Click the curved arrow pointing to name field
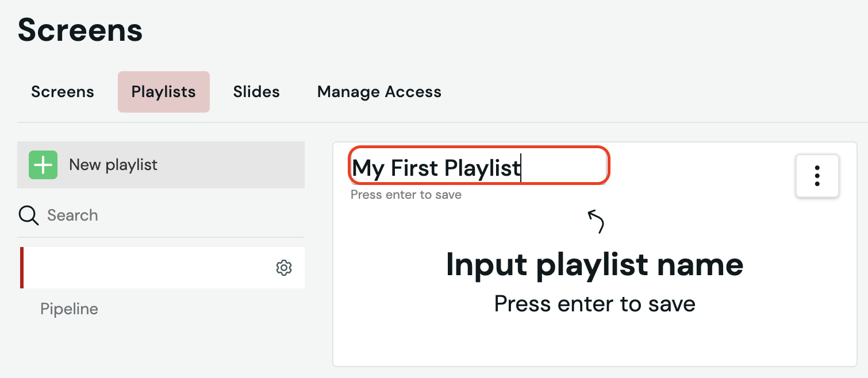Viewport: 868px width, 378px height. coord(596,222)
